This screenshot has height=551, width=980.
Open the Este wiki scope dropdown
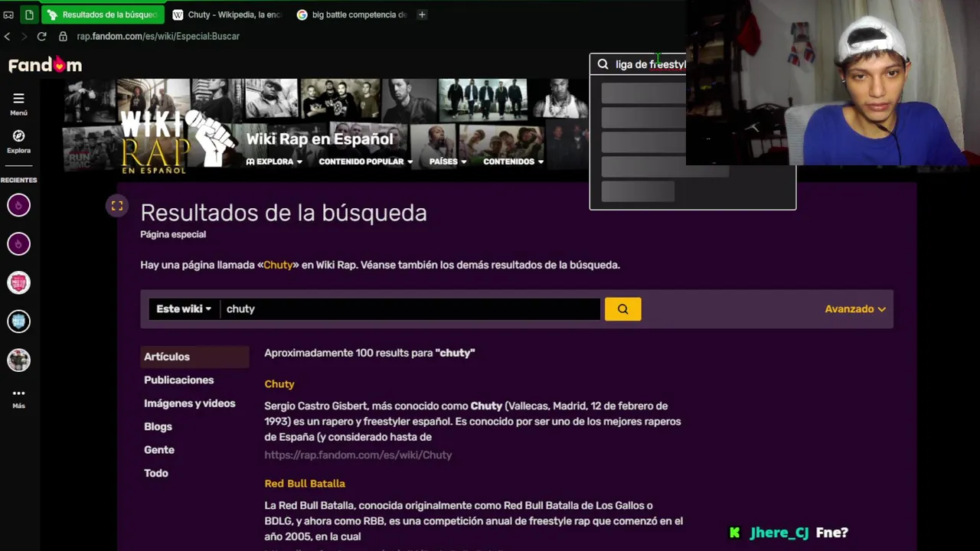coord(184,309)
